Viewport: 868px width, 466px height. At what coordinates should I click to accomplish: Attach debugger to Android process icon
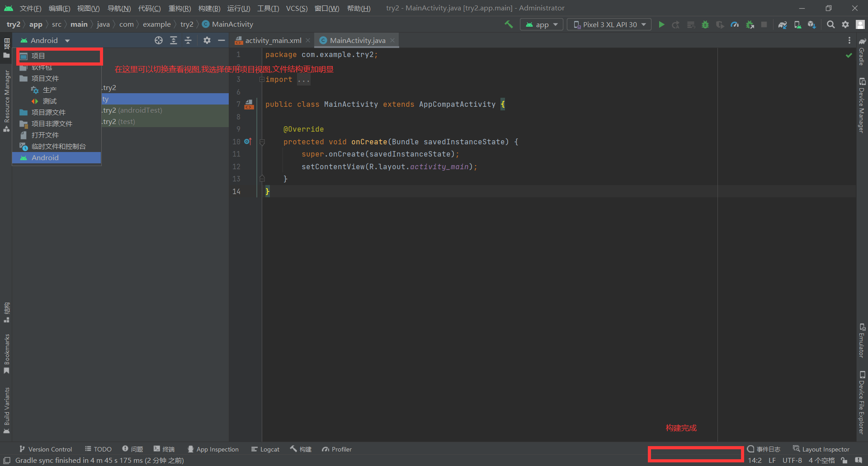click(750, 24)
